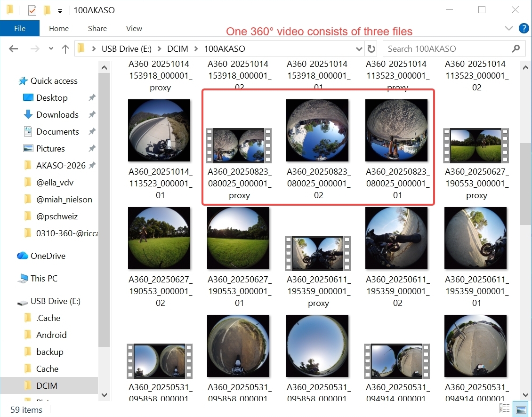This screenshot has height=417, width=532.
Task: Open the recent locations dropdown
Action: (51, 48)
